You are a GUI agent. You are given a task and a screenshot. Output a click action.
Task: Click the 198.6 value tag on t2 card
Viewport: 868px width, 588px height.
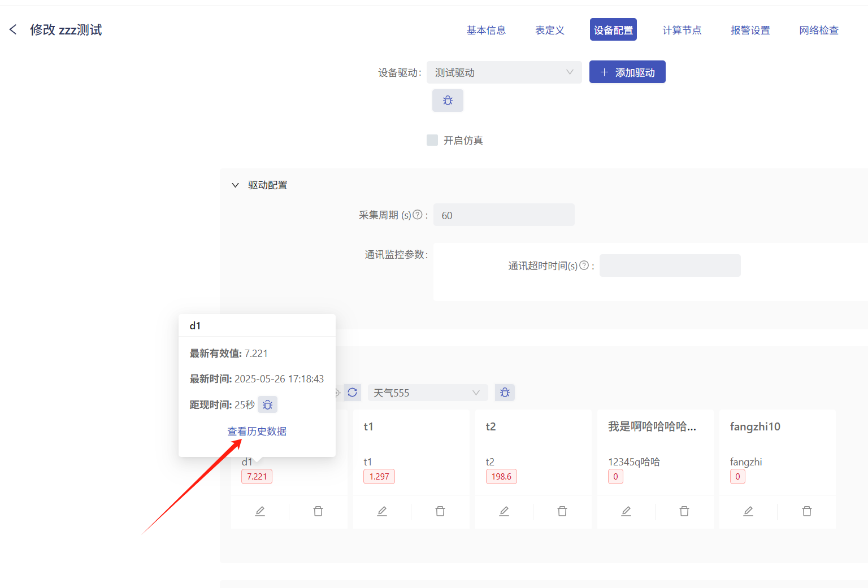(501, 477)
